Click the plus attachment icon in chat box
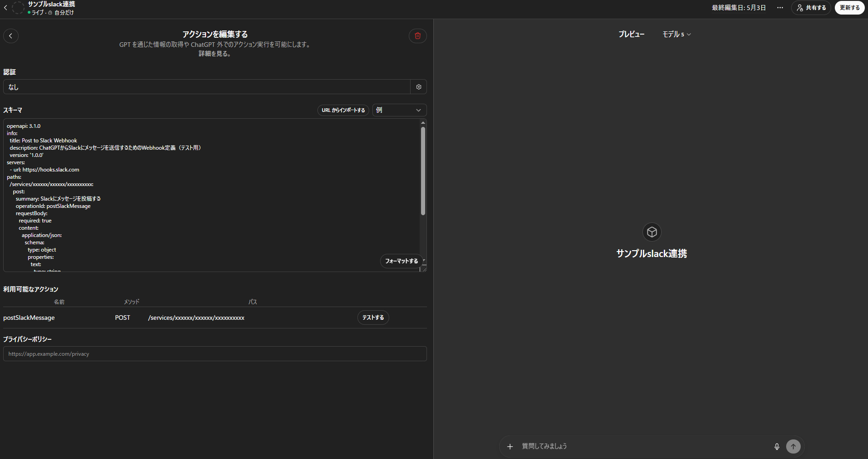 coord(510,447)
